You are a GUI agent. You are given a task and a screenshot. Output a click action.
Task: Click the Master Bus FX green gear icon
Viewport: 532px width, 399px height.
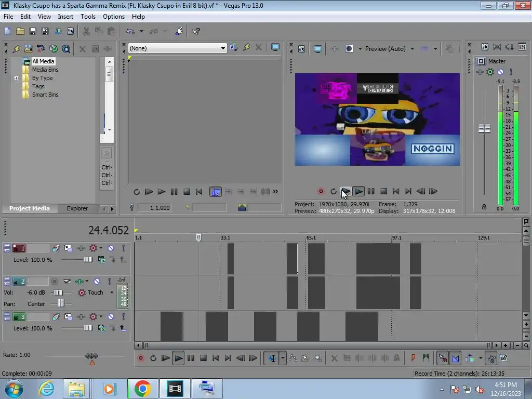(490, 72)
